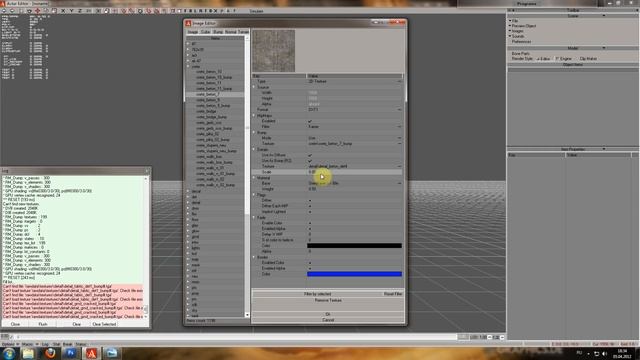
Task: Toggle Use As Diffuse checkbox
Action: coord(310,155)
